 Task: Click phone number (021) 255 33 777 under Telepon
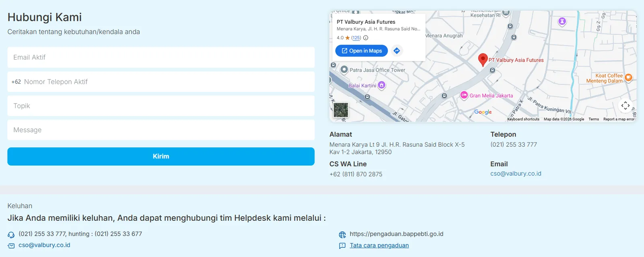[514, 144]
